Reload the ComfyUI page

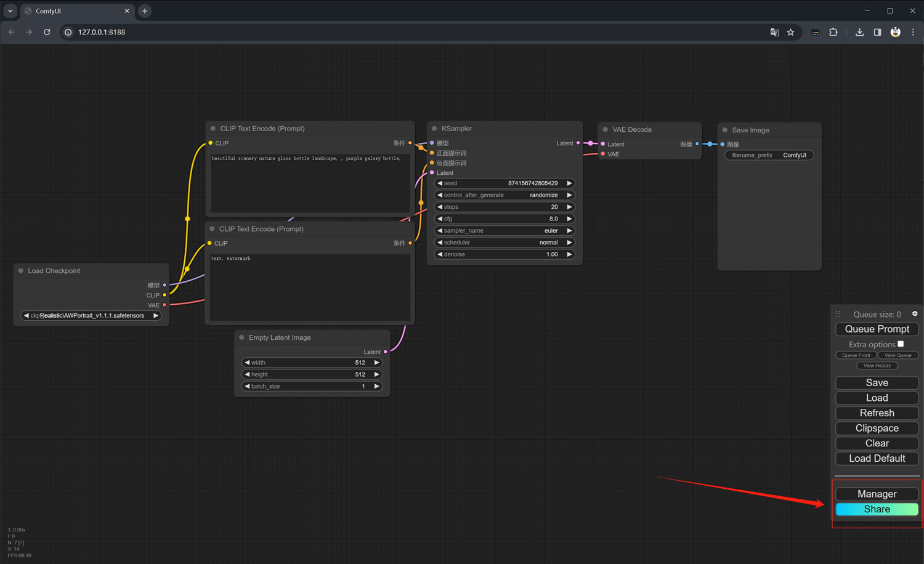pyautogui.click(x=47, y=32)
